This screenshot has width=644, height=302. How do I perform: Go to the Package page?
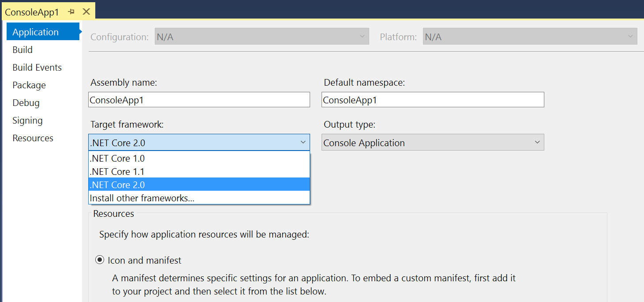(29, 85)
